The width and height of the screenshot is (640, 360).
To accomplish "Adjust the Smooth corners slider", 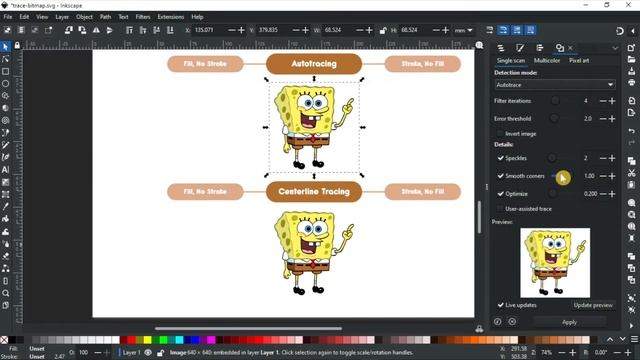I will tap(562, 176).
